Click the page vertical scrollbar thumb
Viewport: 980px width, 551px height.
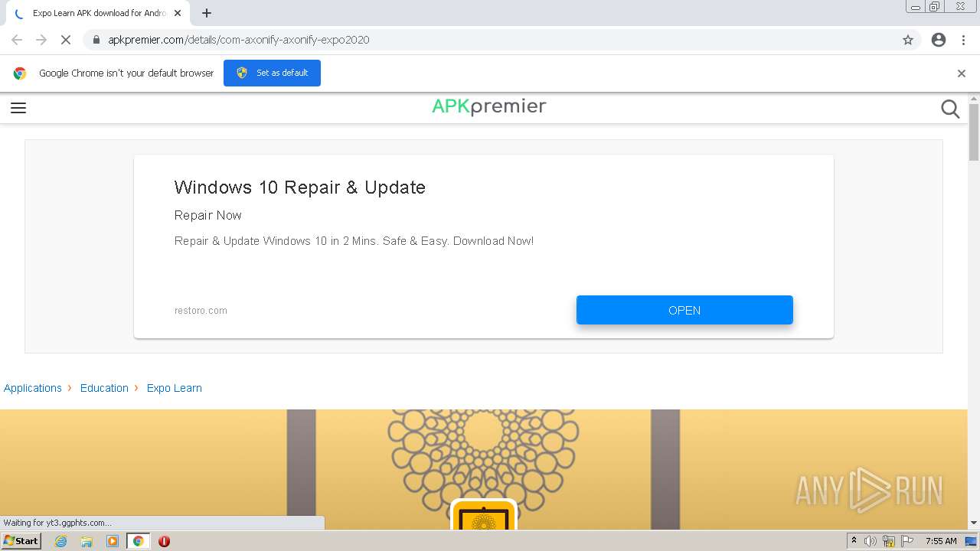[974, 132]
